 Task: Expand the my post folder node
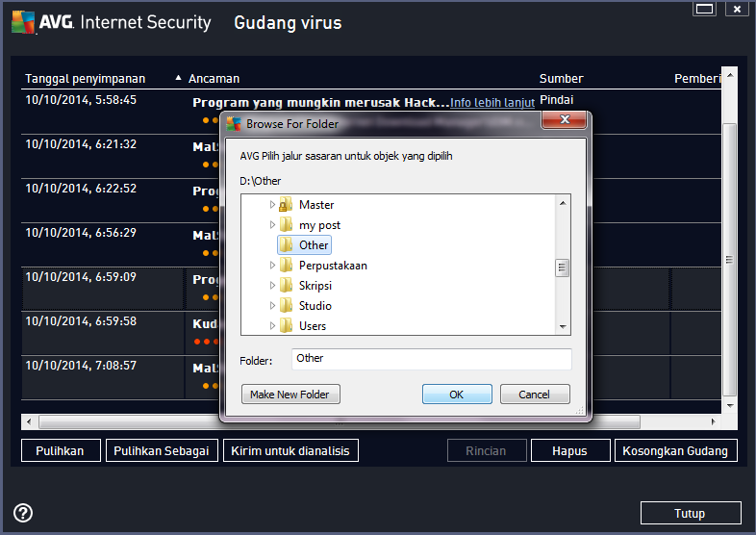(272, 225)
